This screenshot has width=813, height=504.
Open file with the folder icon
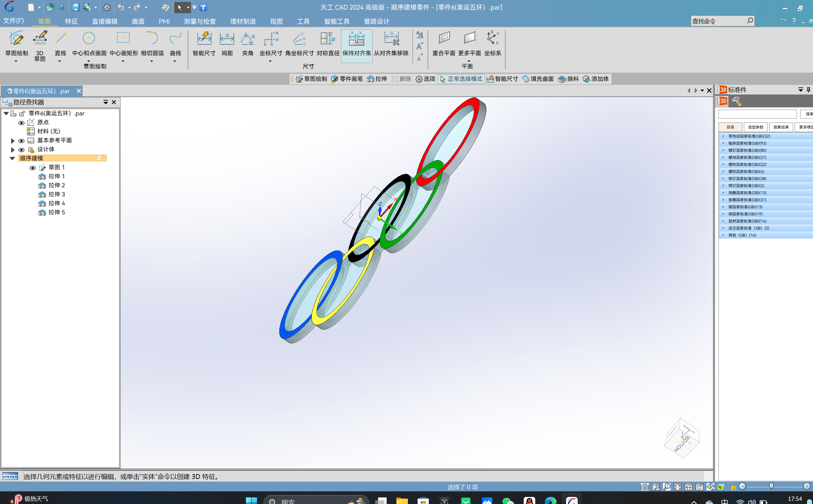tap(50, 7)
